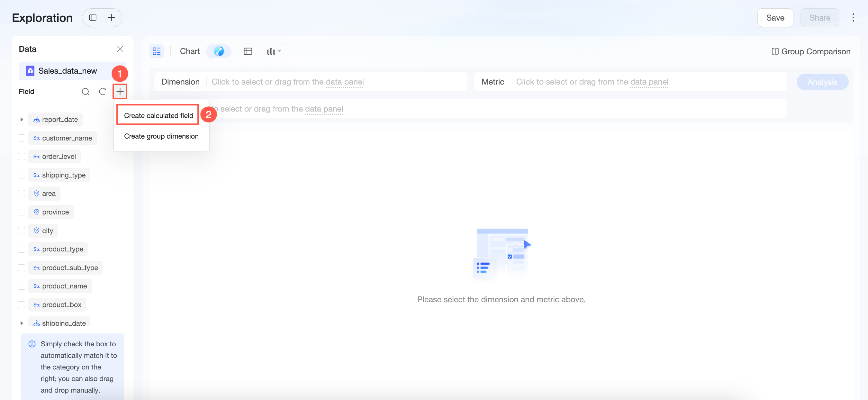Click the data panel link in Dimension field

click(344, 82)
